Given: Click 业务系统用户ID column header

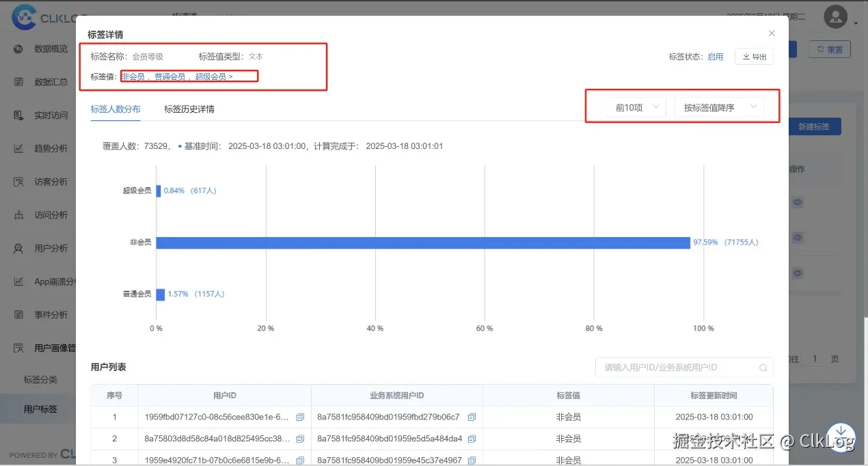Looking at the screenshot, I should click(x=397, y=396).
